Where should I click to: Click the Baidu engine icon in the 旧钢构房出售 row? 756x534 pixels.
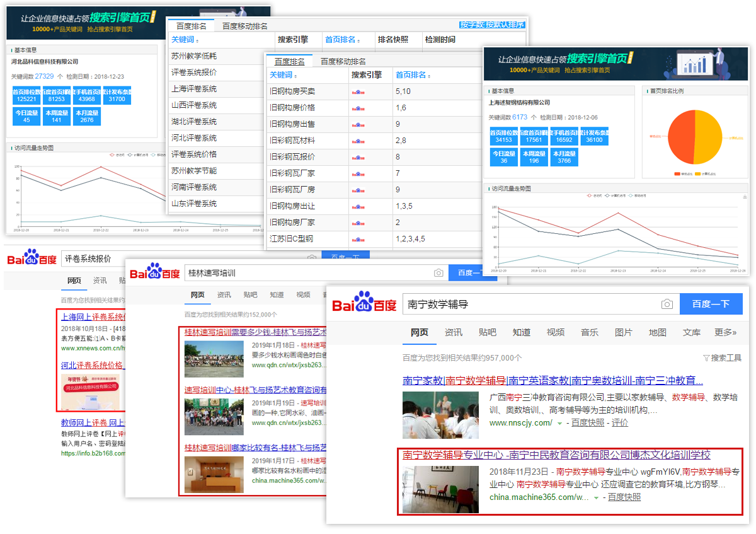358,124
